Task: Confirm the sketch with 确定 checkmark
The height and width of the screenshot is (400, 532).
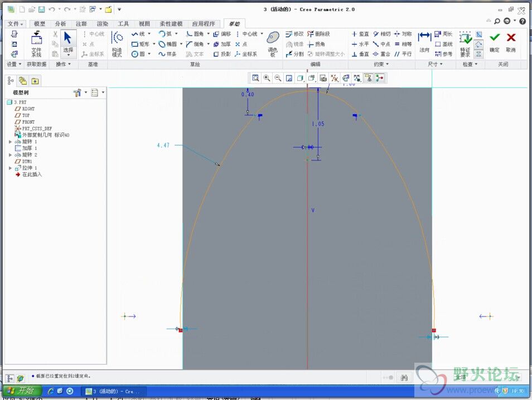Action: coord(495,42)
